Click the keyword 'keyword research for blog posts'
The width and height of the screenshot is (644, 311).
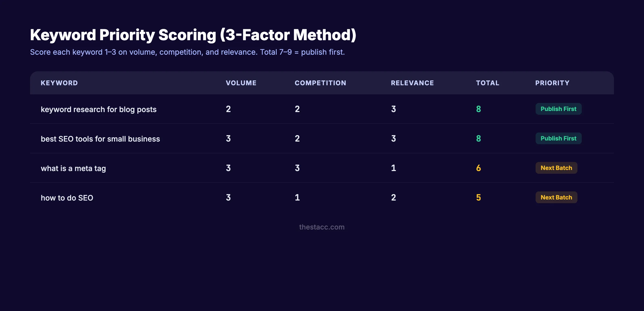[x=99, y=109]
